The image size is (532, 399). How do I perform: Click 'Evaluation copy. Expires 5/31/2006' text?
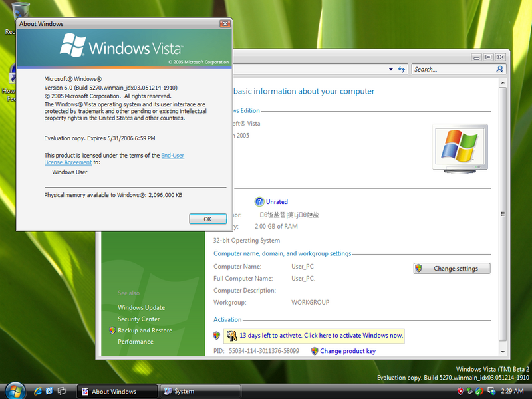tap(99, 138)
